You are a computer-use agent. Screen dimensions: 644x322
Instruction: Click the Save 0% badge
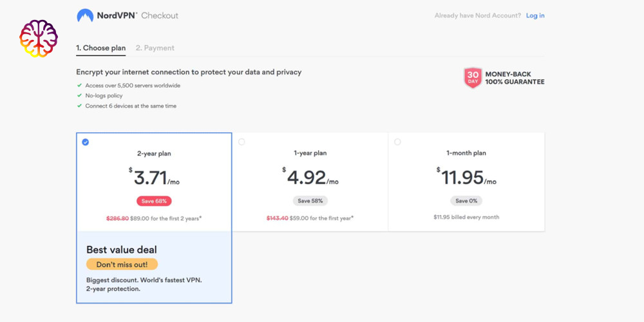click(x=466, y=201)
